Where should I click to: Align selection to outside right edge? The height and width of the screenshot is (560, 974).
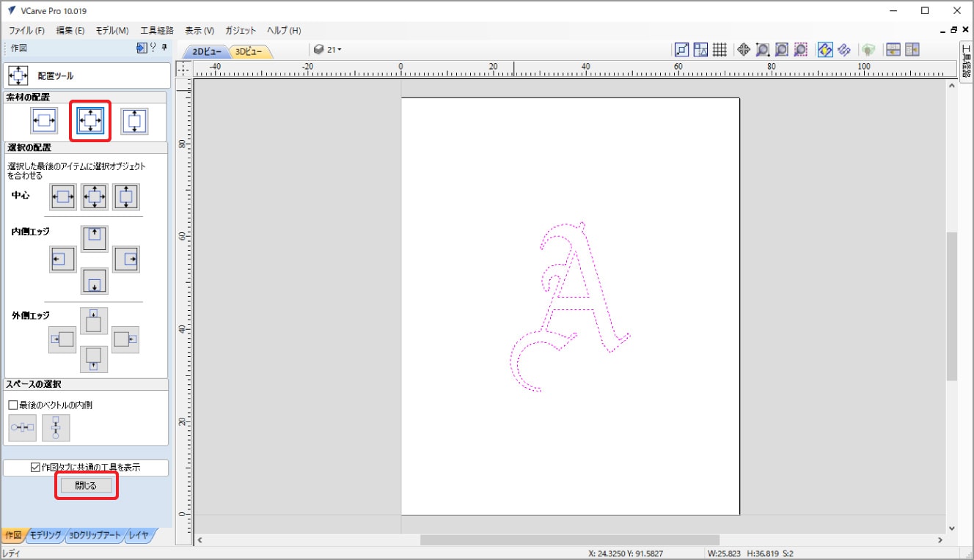coord(125,339)
